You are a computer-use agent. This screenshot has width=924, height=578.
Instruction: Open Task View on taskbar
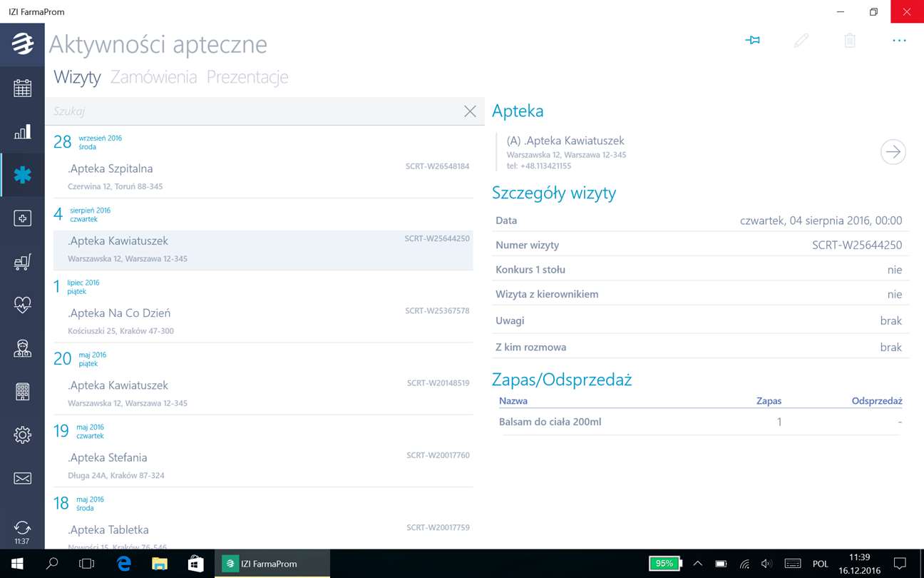click(86, 564)
